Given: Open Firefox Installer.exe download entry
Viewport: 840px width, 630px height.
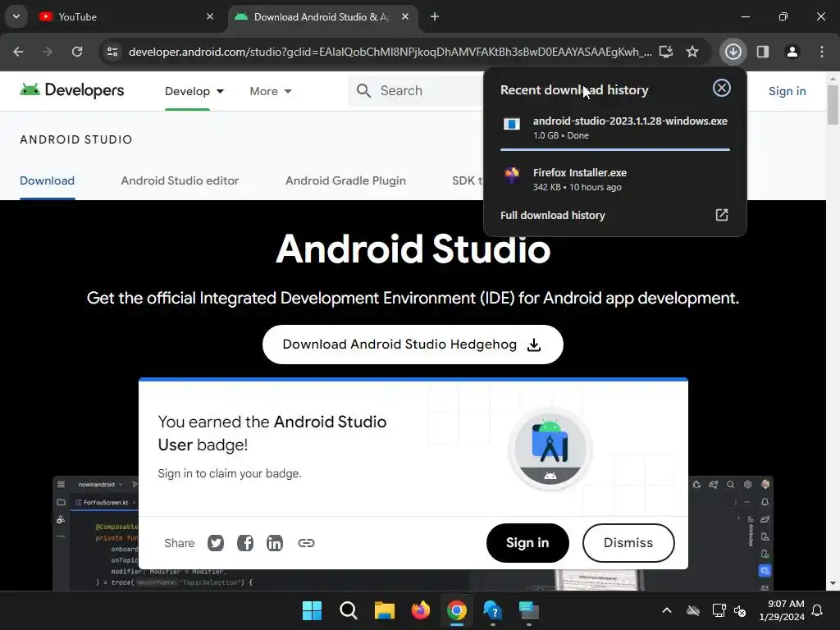Looking at the screenshot, I should tap(615, 179).
